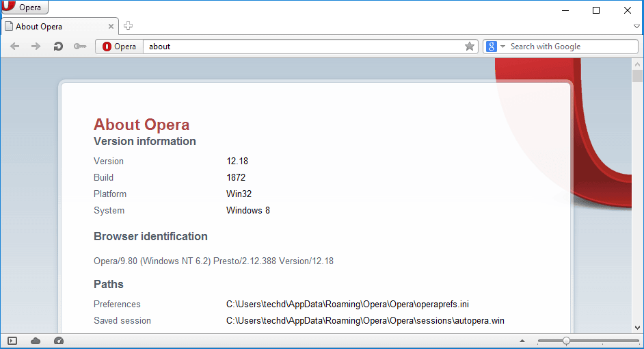Bookmark this page with the star
Screen dimensions: 644x349
pyautogui.click(x=470, y=47)
